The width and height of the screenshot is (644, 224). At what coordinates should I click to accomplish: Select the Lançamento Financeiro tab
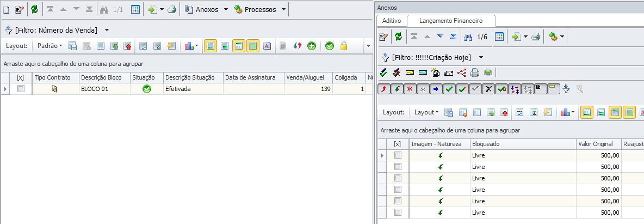[451, 20]
